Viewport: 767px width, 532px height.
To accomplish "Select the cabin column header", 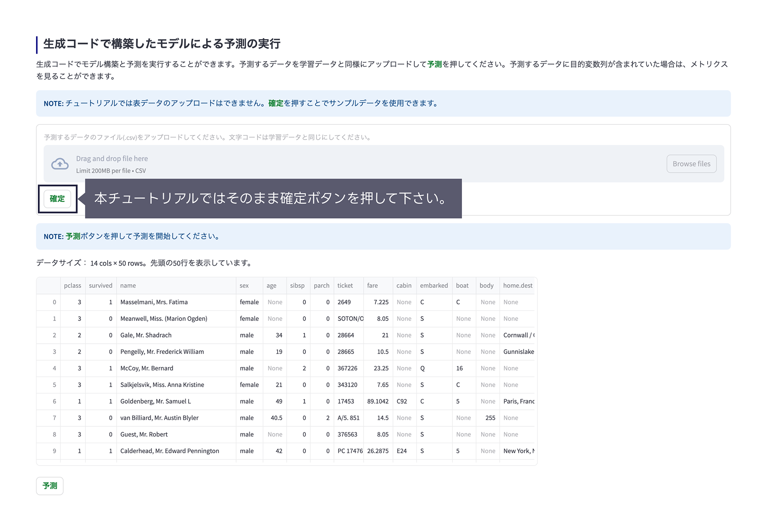I will [405, 286].
